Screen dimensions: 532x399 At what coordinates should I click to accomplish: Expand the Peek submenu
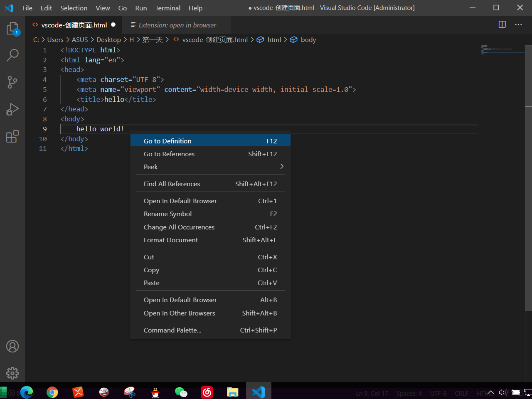tap(210, 167)
